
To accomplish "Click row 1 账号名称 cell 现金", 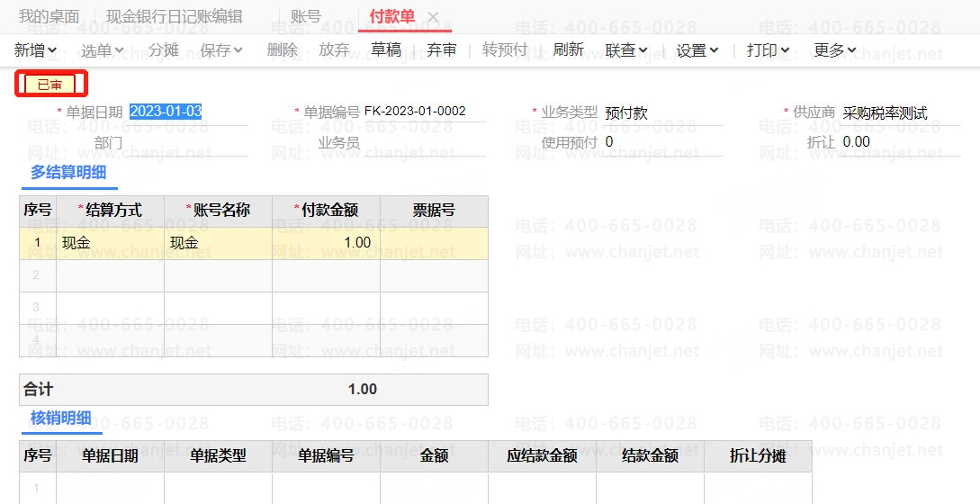I will tap(218, 243).
